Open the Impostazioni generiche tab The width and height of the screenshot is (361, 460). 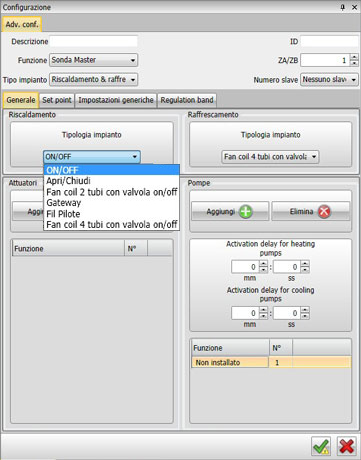[116, 100]
